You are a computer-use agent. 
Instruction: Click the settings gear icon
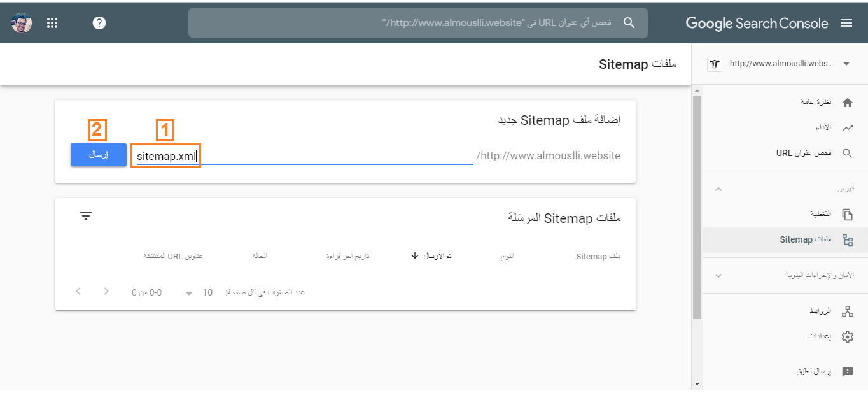tap(847, 337)
